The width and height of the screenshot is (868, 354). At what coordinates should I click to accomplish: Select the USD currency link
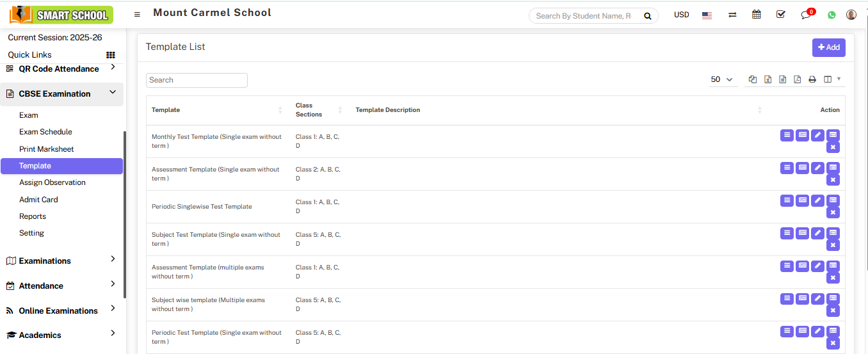pos(681,15)
